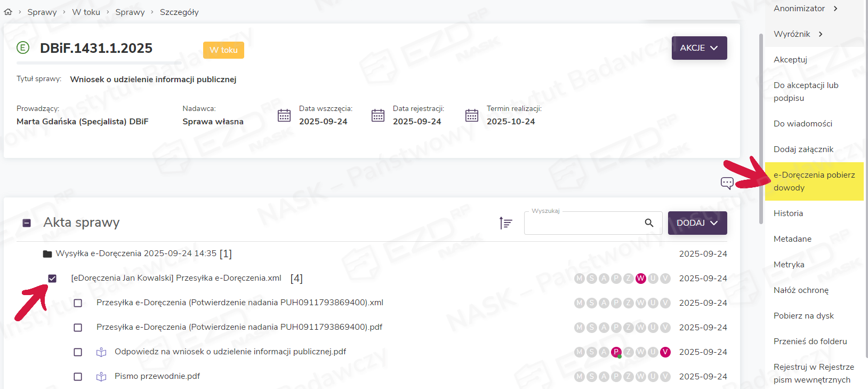Screen dimensions: 868x389
Task: Click the sort order icon in Akta sprawy
Action: 505,223
